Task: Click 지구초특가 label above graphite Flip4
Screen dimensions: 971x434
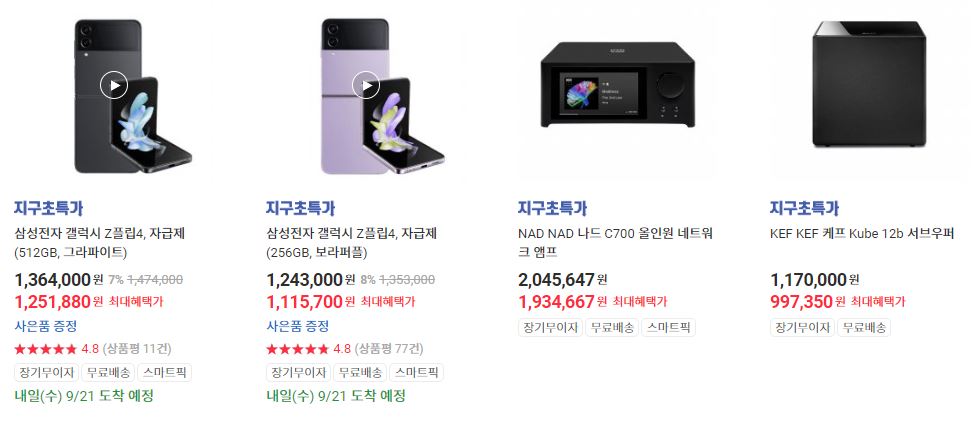Action: (x=48, y=208)
